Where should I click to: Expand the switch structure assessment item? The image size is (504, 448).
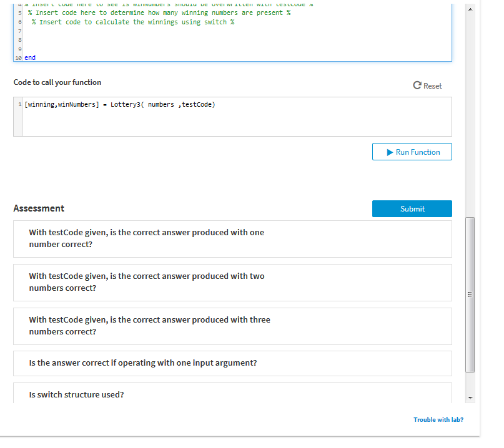tap(232, 394)
